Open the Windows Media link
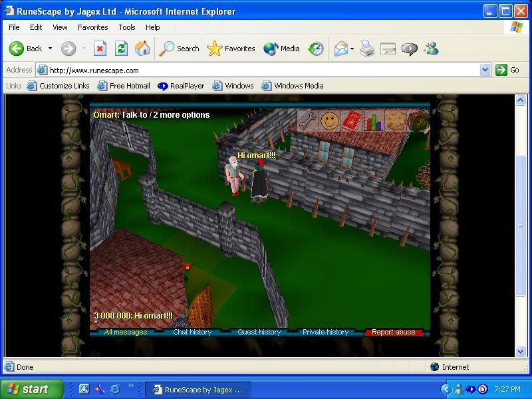 pos(293,86)
